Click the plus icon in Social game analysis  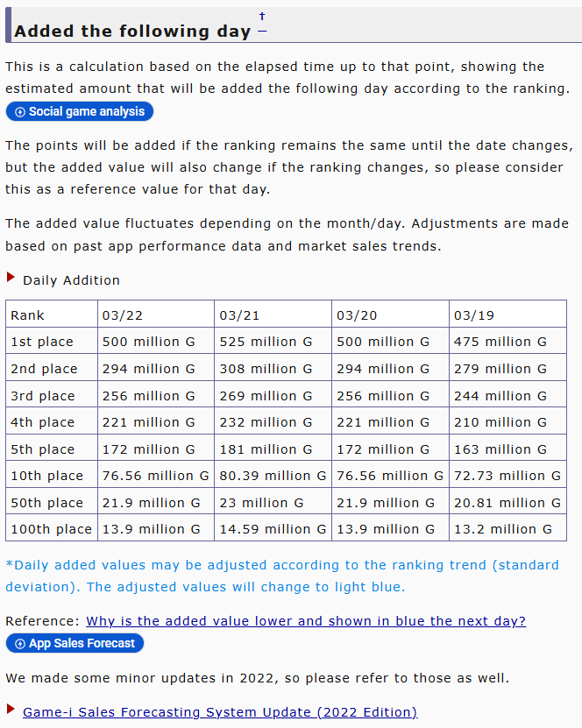tap(20, 112)
